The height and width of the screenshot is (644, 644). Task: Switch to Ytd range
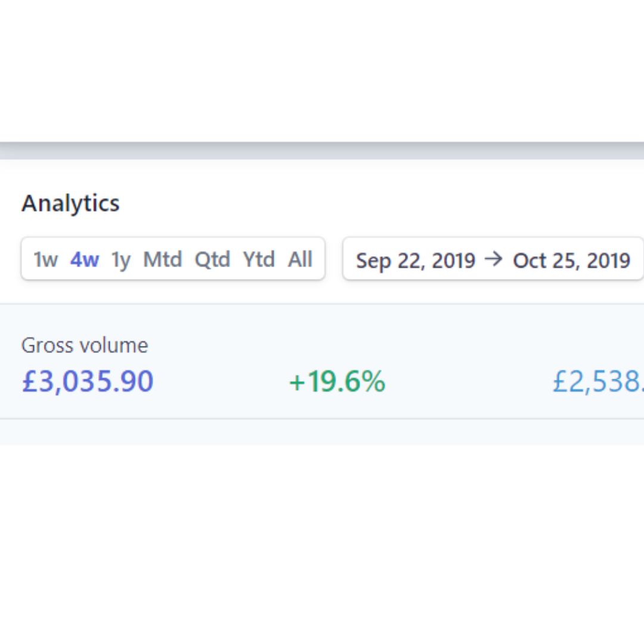259,260
